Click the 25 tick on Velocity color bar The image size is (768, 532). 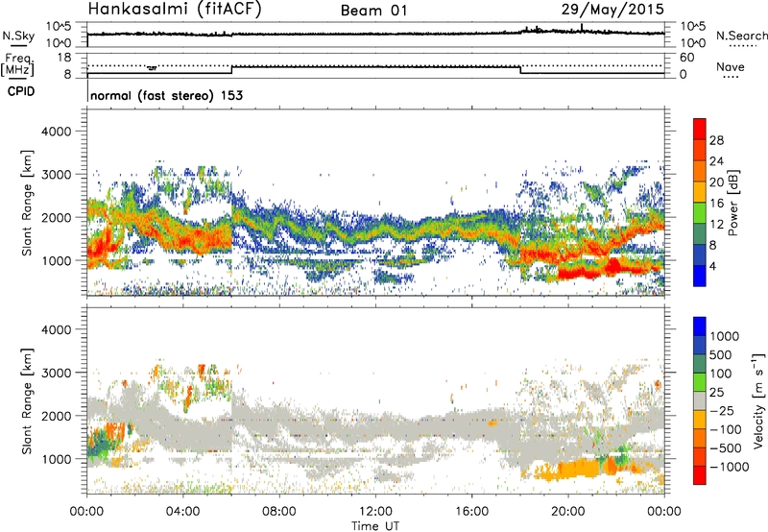pos(716,392)
